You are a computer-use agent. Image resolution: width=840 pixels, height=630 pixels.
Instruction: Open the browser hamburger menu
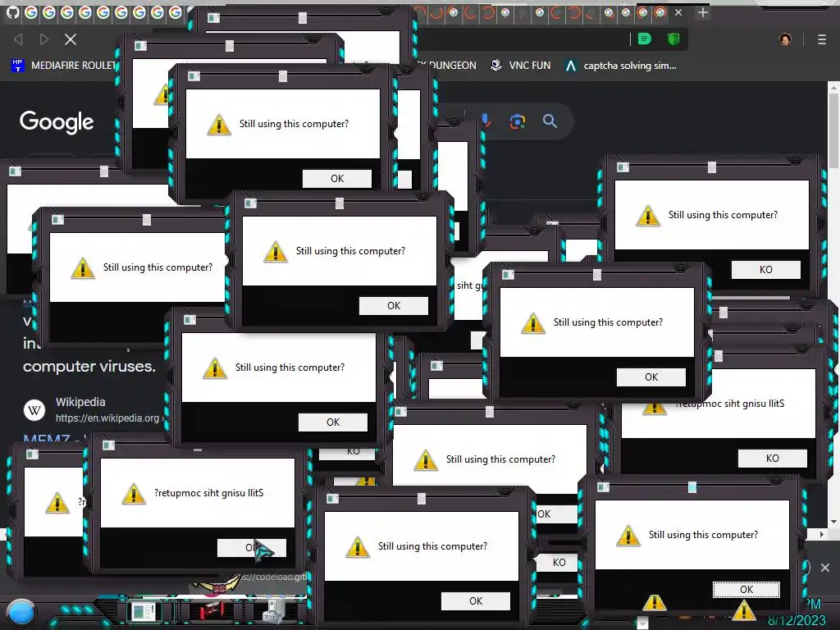(x=822, y=39)
